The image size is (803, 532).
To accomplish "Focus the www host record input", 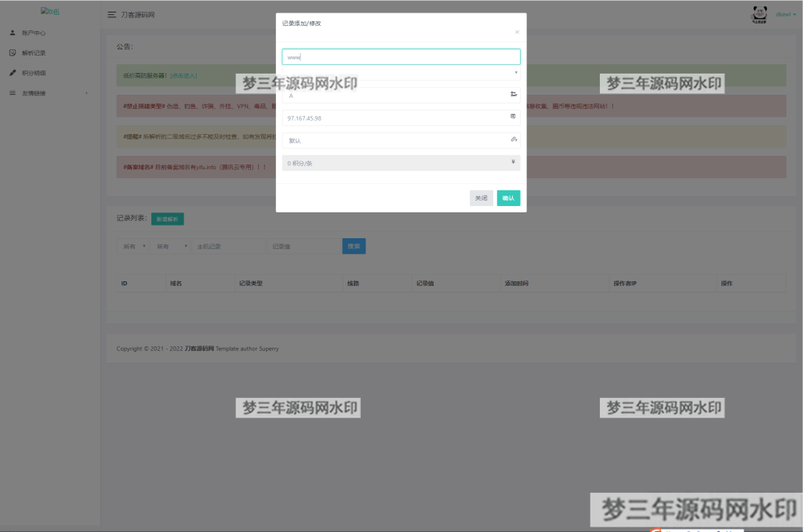I will coord(401,56).
